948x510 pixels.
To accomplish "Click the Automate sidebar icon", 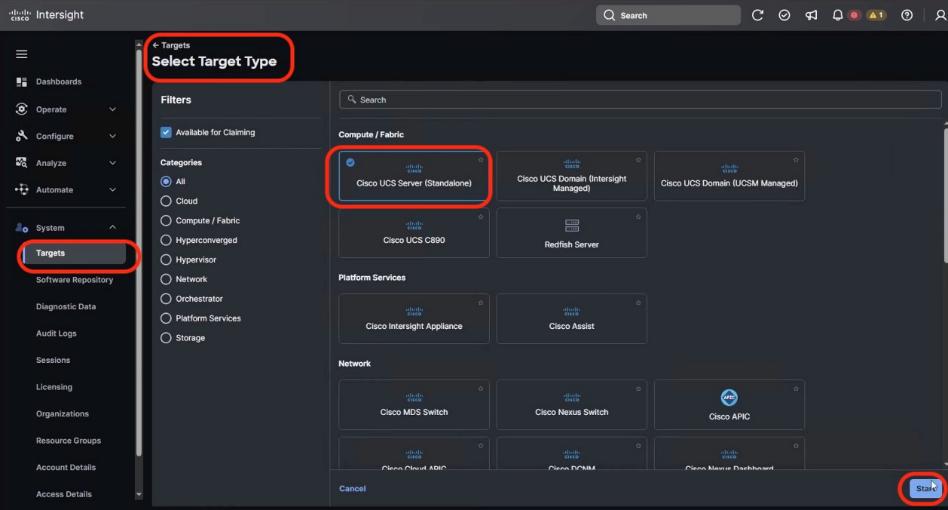I will [22, 189].
